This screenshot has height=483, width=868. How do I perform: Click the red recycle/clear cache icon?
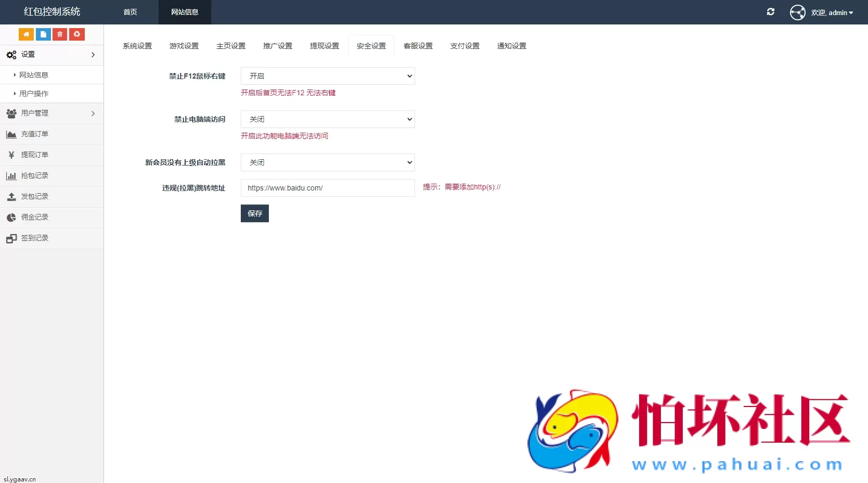(76, 34)
